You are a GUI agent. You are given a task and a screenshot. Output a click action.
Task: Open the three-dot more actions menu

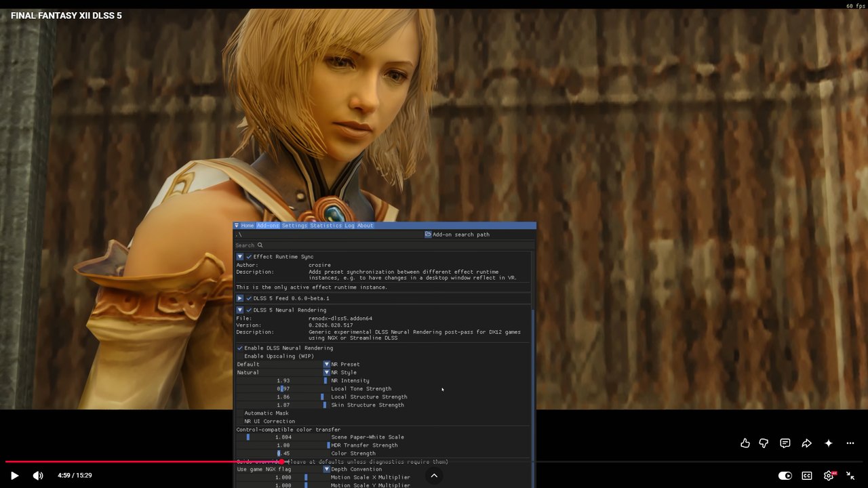[850, 443]
